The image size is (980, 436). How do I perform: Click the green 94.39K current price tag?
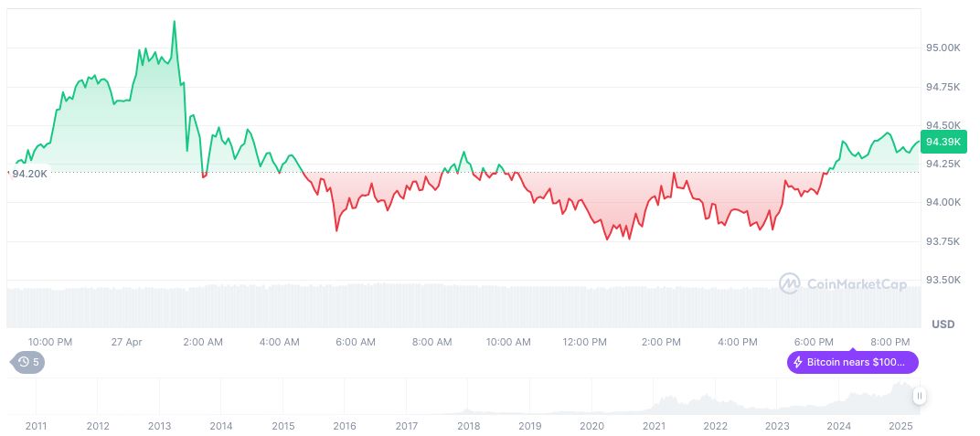click(943, 142)
